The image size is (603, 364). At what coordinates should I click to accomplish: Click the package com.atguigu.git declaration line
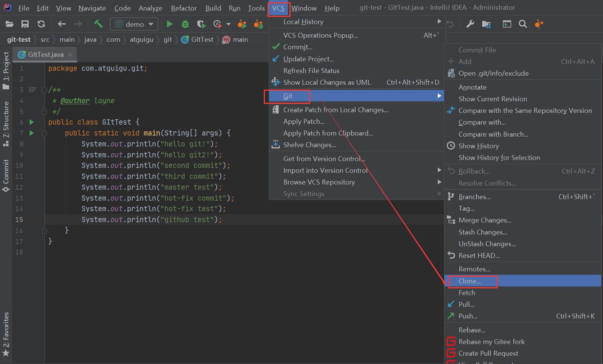click(x=98, y=68)
